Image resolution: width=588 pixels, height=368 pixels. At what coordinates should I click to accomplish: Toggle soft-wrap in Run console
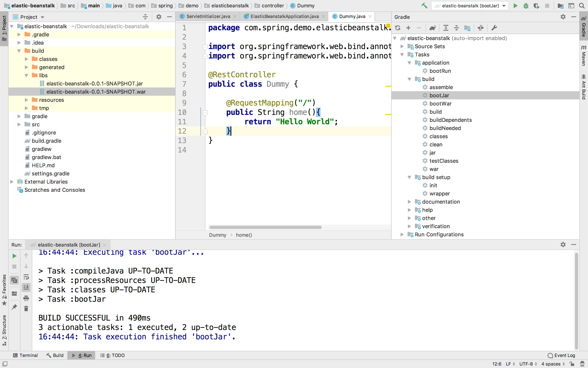click(26, 277)
